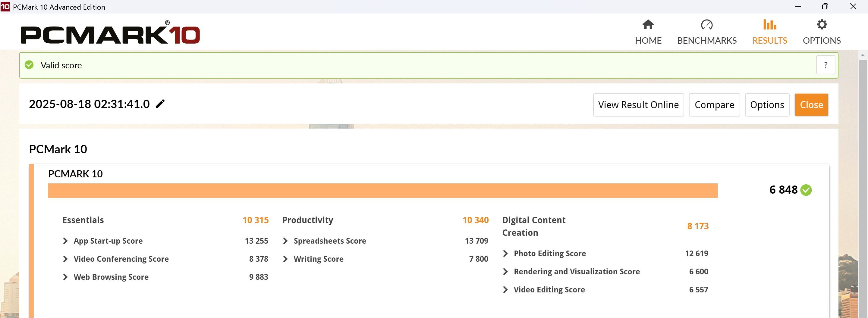The image size is (868, 318).
Task: Click the Valid score message text
Action: pos(61,65)
